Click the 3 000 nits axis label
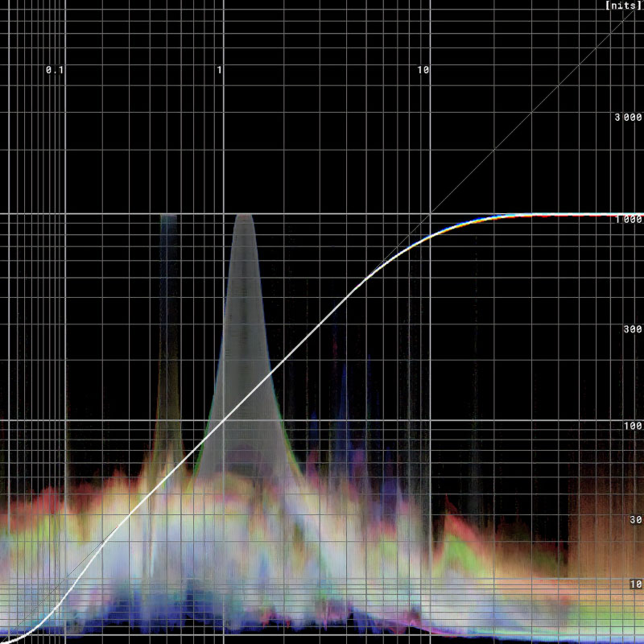 click(x=628, y=118)
